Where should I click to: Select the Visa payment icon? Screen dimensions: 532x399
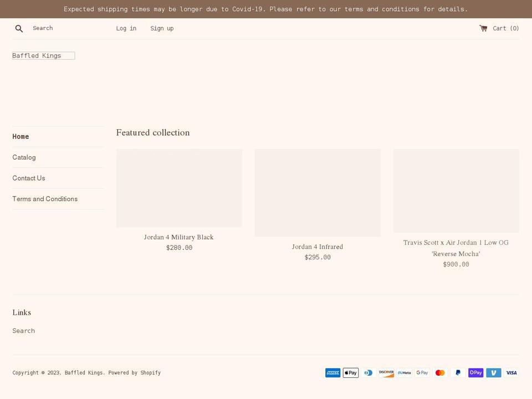pos(511,372)
